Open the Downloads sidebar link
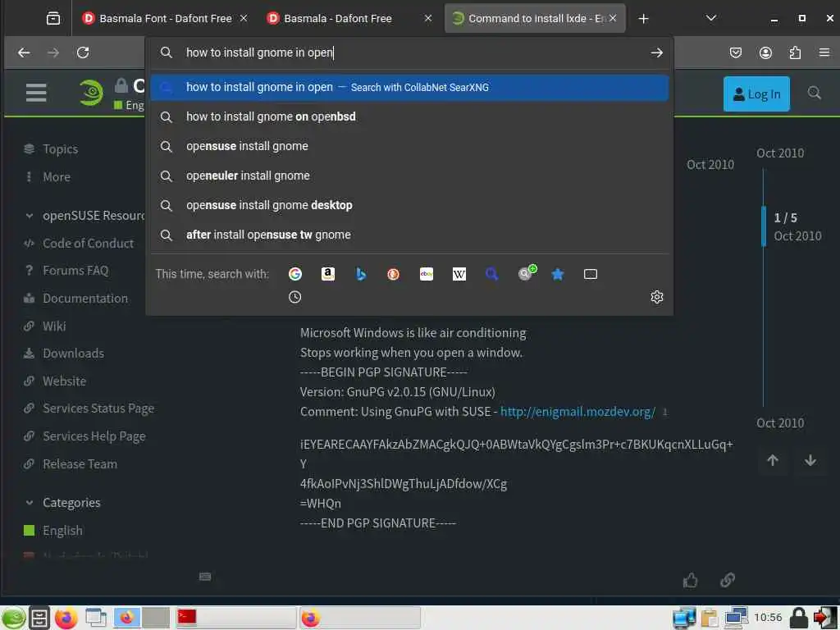This screenshot has width=840, height=630. click(73, 353)
